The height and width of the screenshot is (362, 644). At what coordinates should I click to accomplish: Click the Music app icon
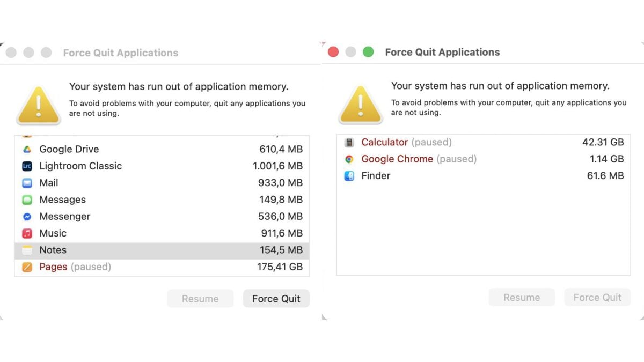pyautogui.click(x=27, y=233)
